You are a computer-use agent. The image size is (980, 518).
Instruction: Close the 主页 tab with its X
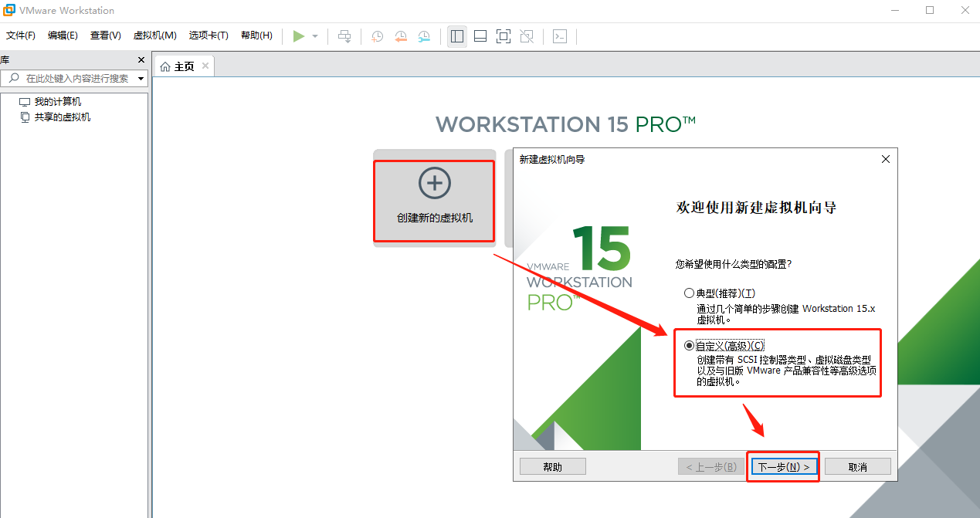pyautogui.click(x=205, y=66)
